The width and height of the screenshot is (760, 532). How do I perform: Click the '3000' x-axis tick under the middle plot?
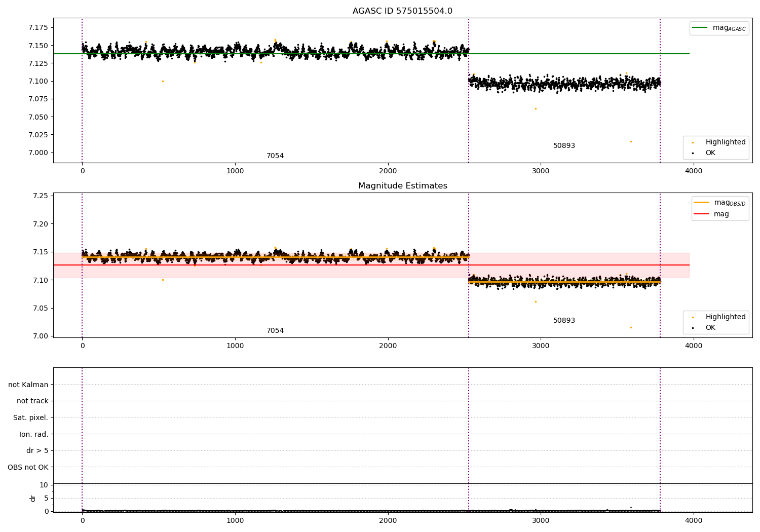tap(541, 346)
